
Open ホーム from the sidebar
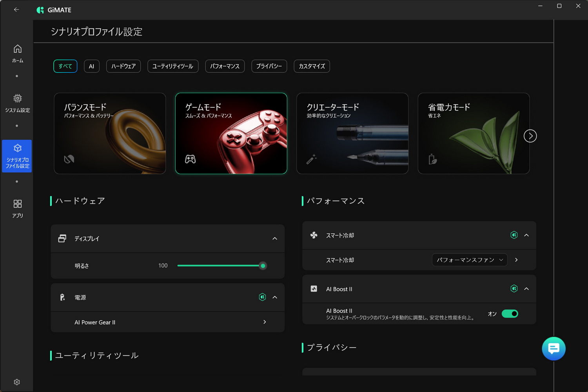(x=17, y=54)
